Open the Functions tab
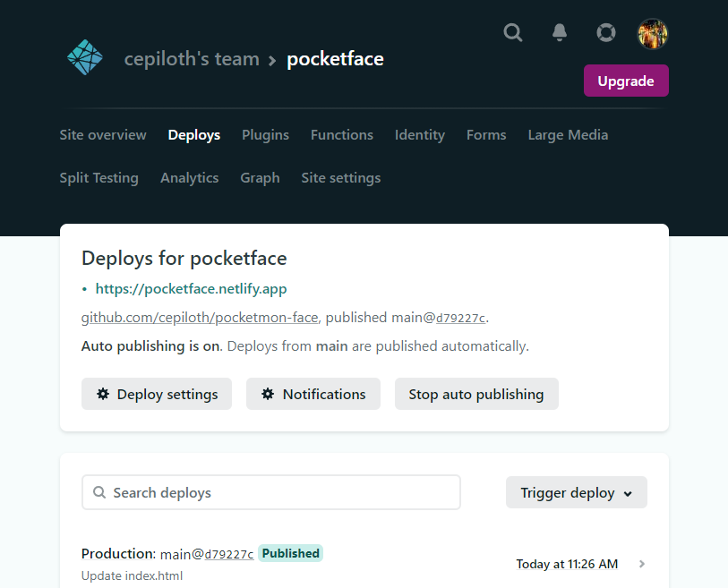This screenshot has height=588, width=728. pyautogui.click(x=342, y=135)
